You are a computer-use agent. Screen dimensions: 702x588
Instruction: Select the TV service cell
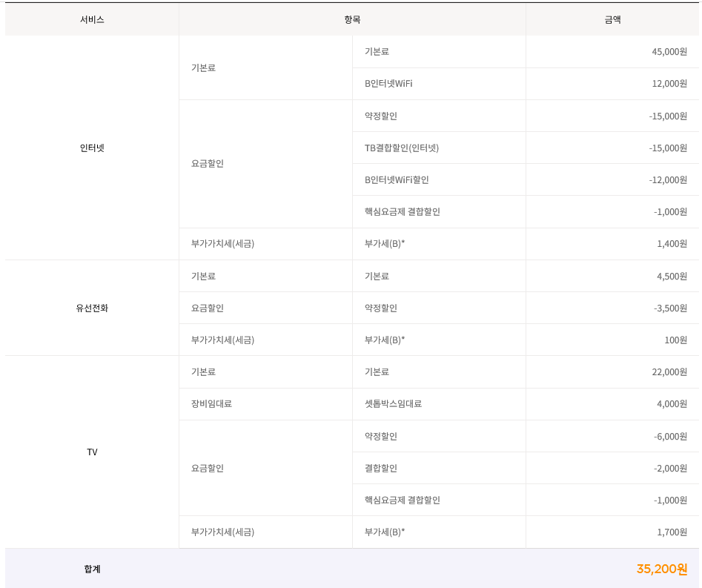pyautogui.click(x=92, y=452)
